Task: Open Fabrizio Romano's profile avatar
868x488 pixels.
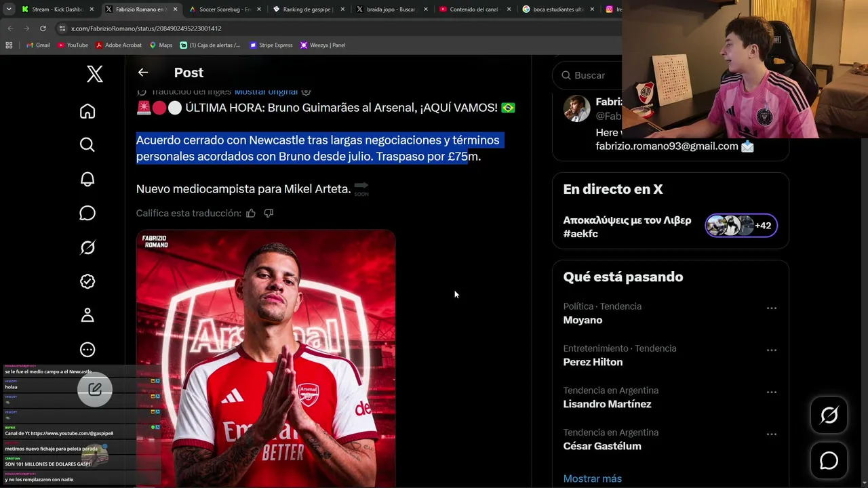Action: tap(576, 108)
